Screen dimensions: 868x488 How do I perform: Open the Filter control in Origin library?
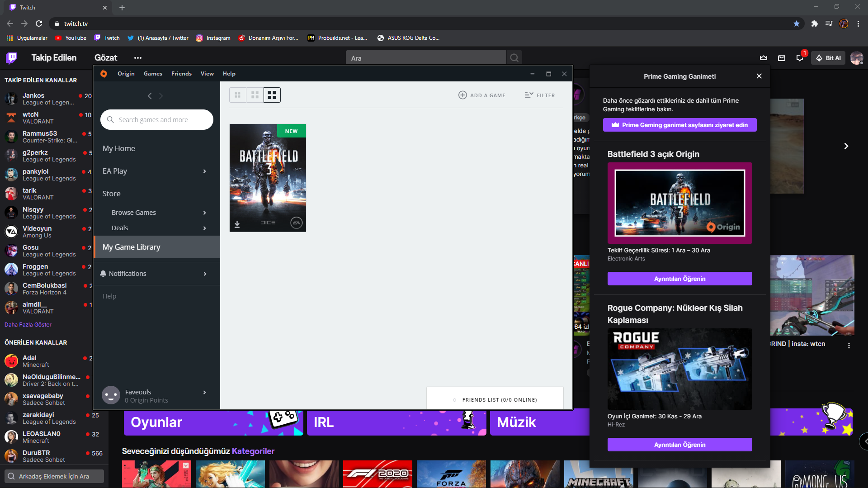coord(540,95)
